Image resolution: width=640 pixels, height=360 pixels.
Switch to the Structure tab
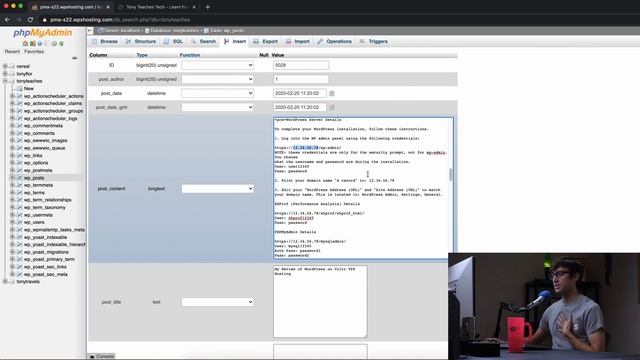[141, 42]
